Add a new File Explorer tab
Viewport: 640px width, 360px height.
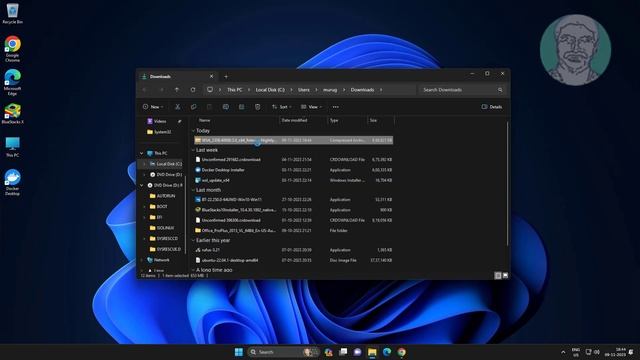226,76
